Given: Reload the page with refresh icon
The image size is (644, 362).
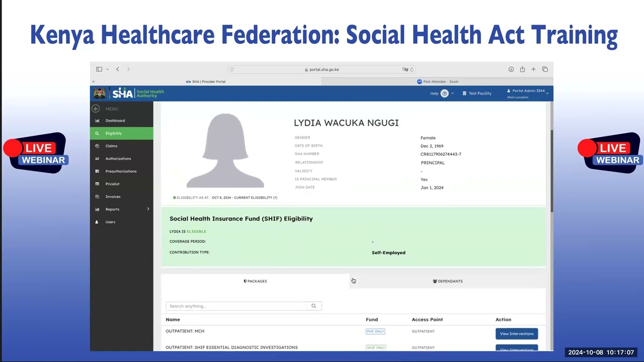Looking at the screenshot, I should 412,69.
